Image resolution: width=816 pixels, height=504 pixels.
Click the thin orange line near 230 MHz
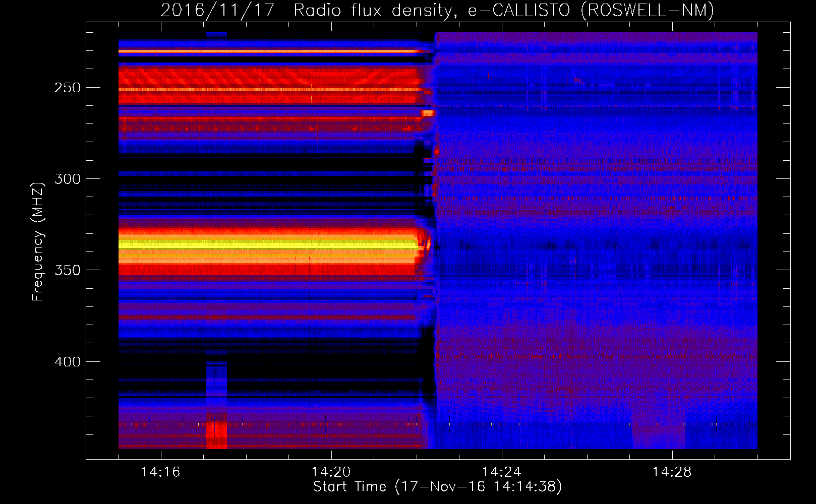tap(268, 51)
